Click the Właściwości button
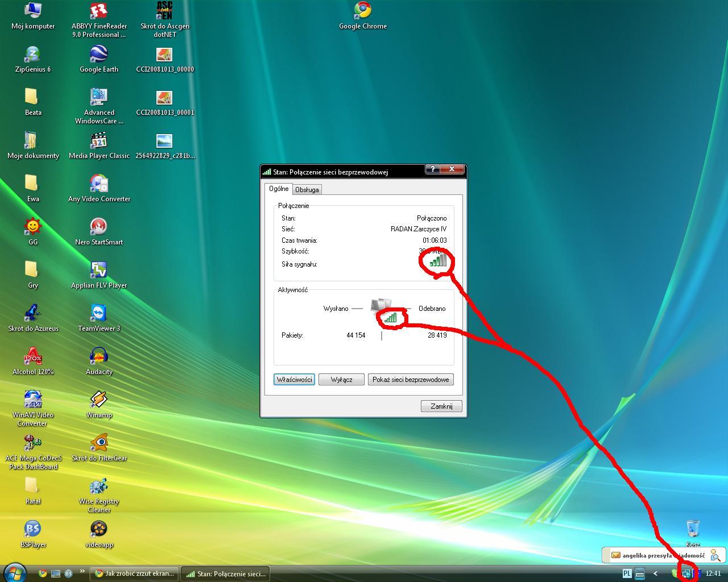The image size is (728, 582). pyautogui.click(x=294, y=380)
